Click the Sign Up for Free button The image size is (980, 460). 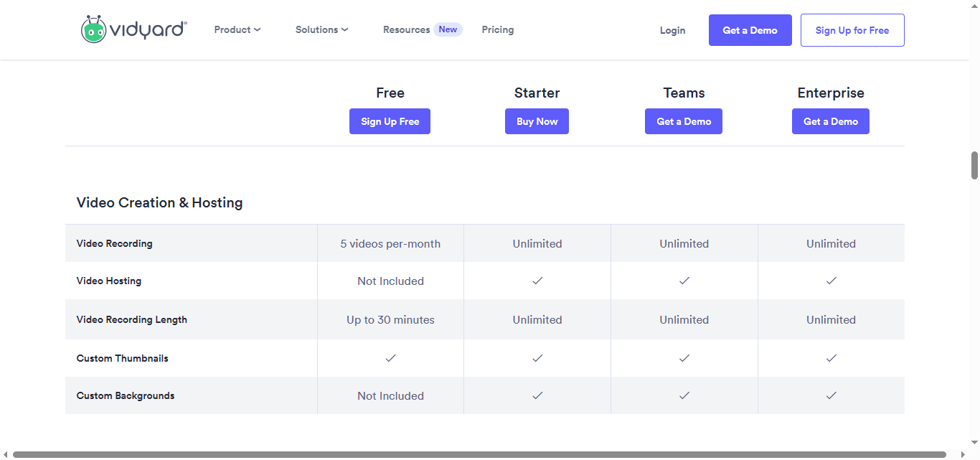coord(852,30)
